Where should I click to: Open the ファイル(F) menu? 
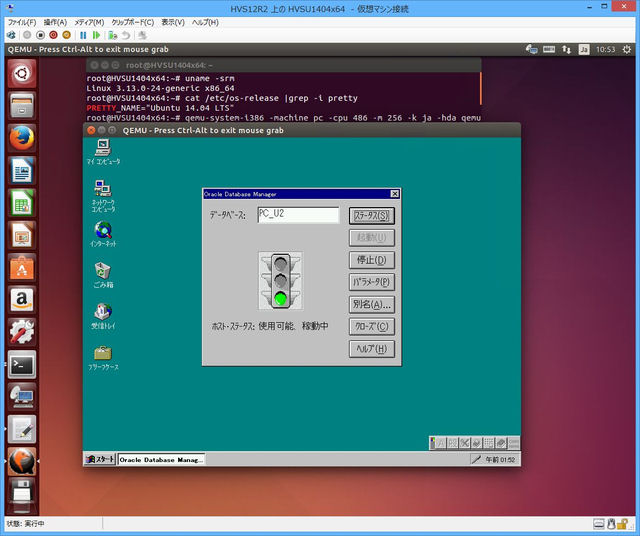pyautogui.click(x=22, y=22)
